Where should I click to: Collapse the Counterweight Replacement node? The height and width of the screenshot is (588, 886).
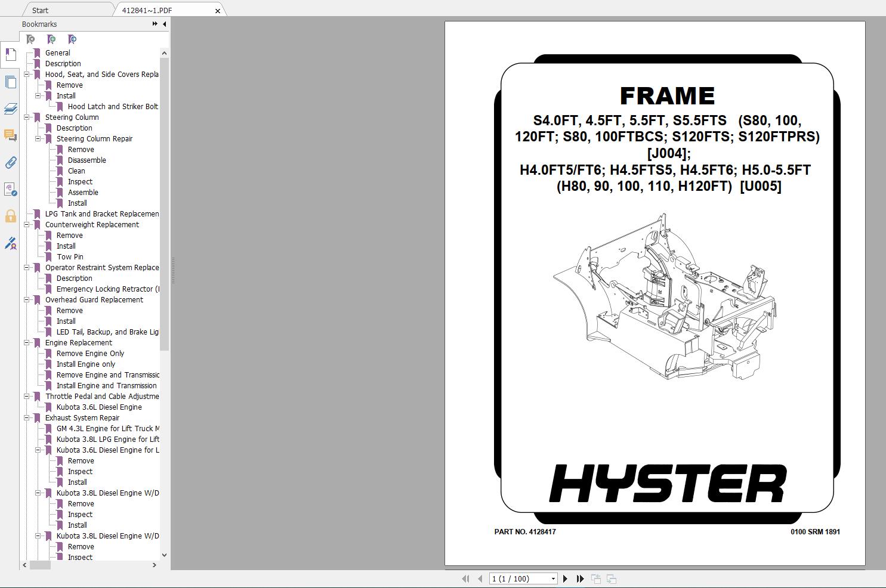27,225
